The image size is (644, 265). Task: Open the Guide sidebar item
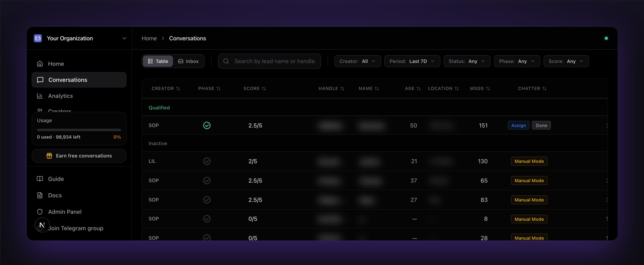[79, 179]
